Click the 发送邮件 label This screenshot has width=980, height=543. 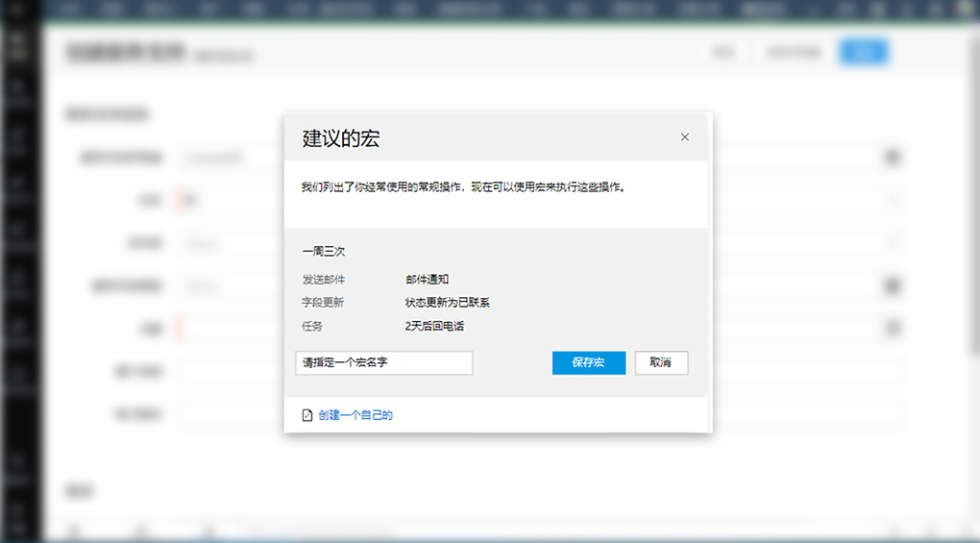point(324,280)
